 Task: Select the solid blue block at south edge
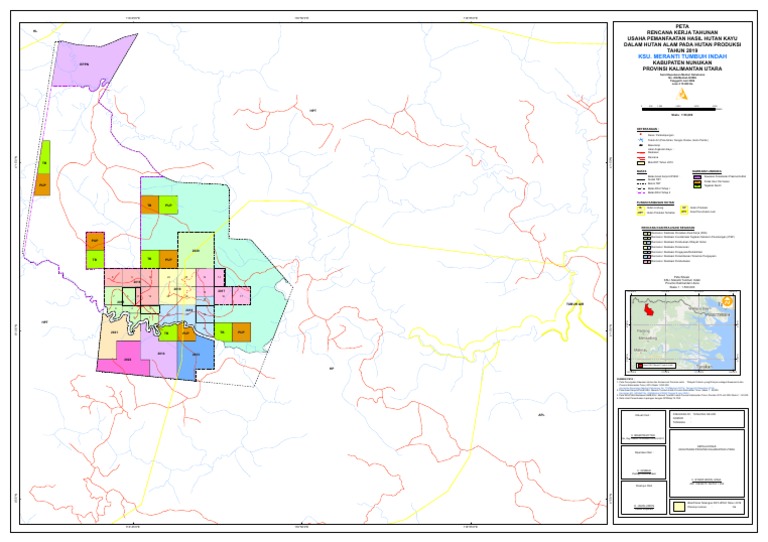(x=195, y=358)
